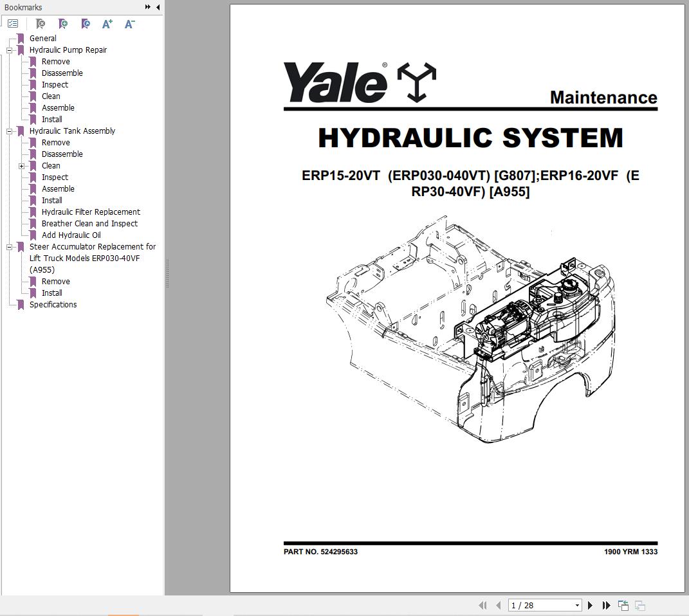Decrease bookmark text size with A- icon
Screen dimensions: 689x616
(129, 24)
